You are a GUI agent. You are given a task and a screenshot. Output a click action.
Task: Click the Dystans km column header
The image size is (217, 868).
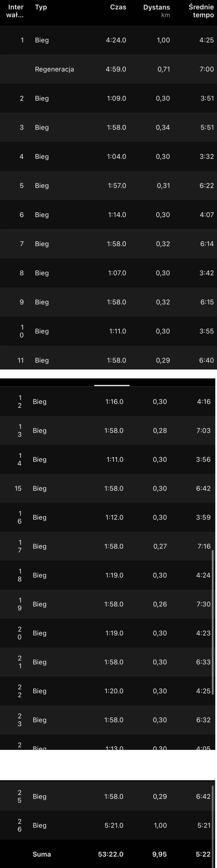pyautogui.click(x=157, y=11)
